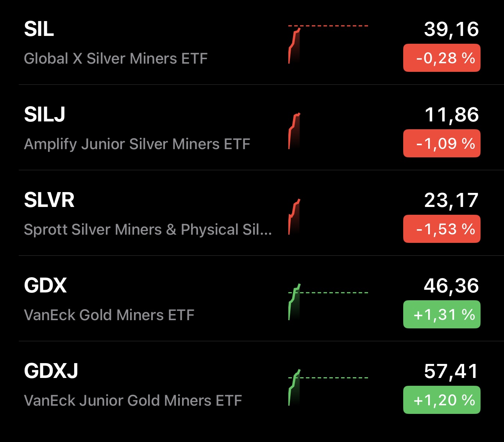Tap the GDX price 46,36

coord(451,286)
